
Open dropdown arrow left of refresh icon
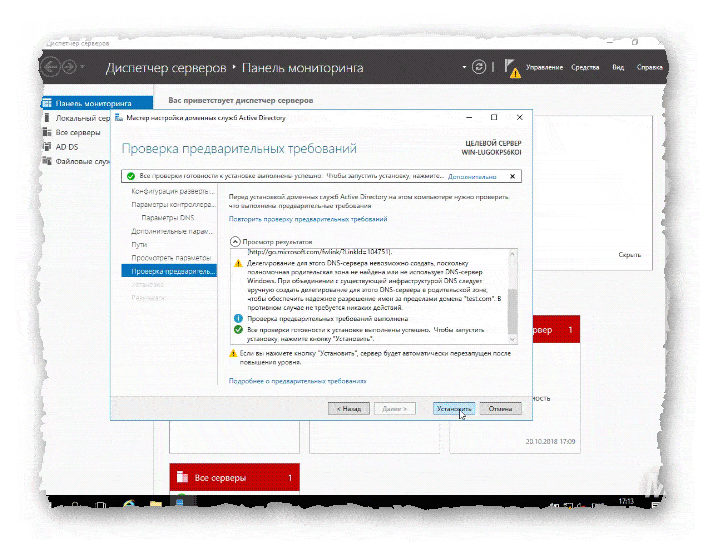(464, 67)
